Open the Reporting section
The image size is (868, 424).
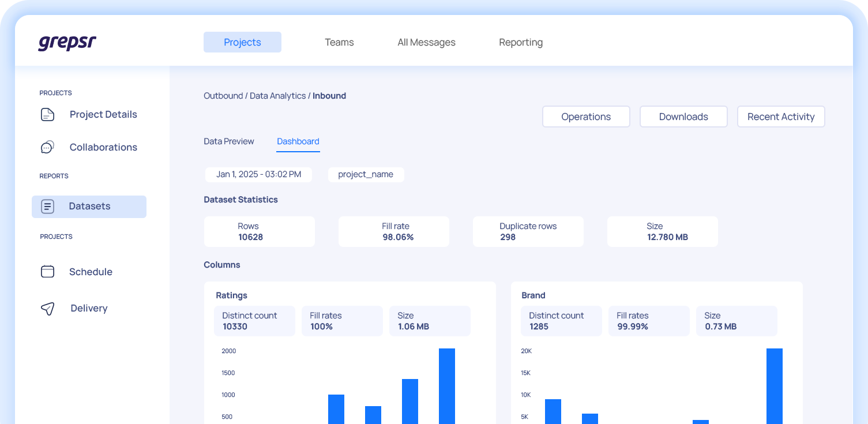pyautogui.click(x=520, y=42)
